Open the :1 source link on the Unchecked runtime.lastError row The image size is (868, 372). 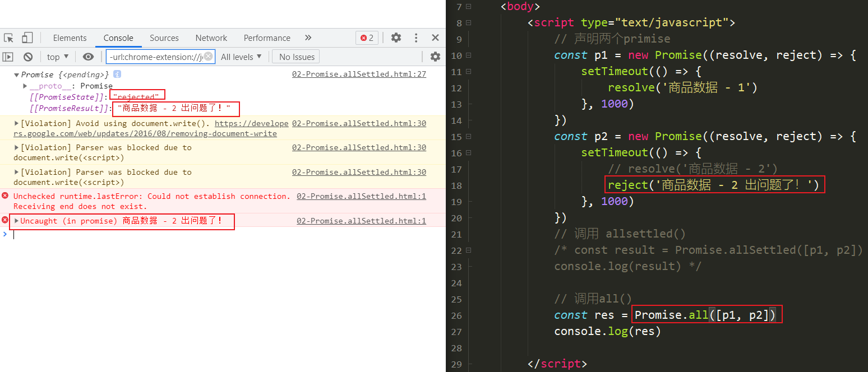pos(361,196)
